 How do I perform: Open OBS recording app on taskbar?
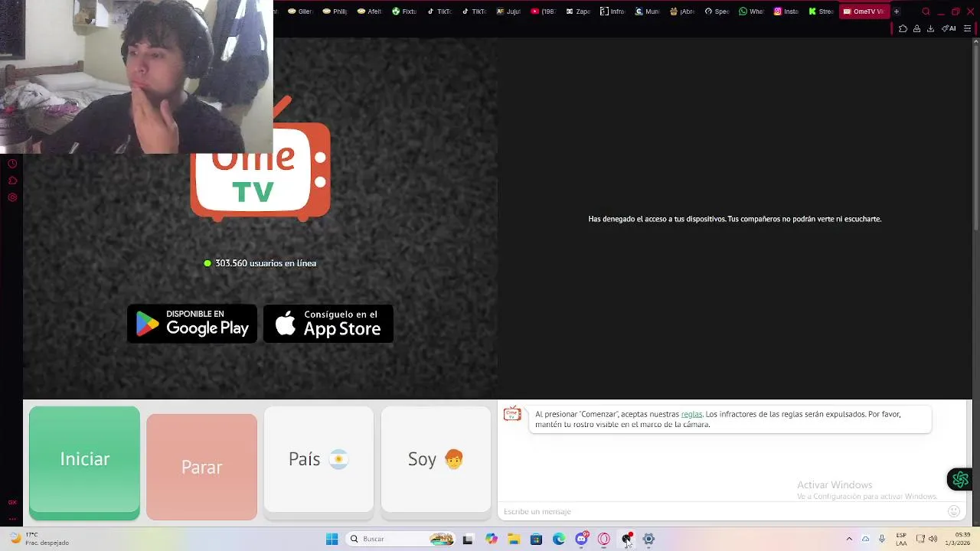pyautogui.click(x=626, y=539)
